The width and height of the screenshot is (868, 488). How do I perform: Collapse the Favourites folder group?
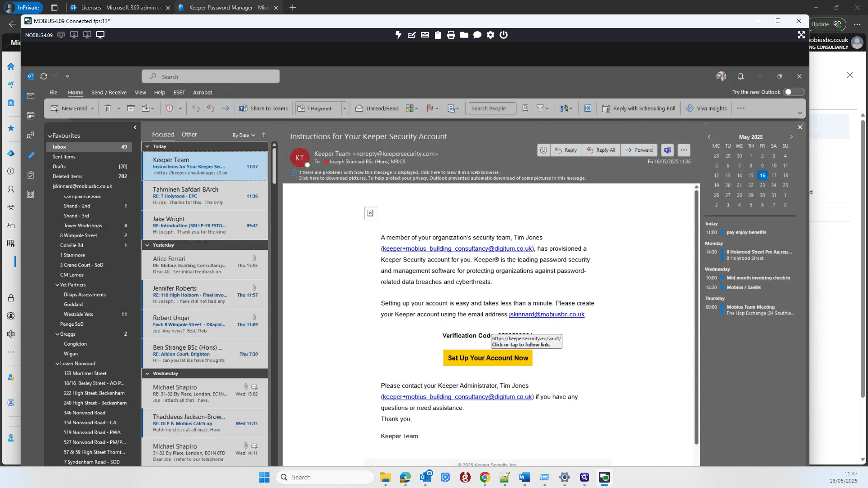(x=50, y=136)
